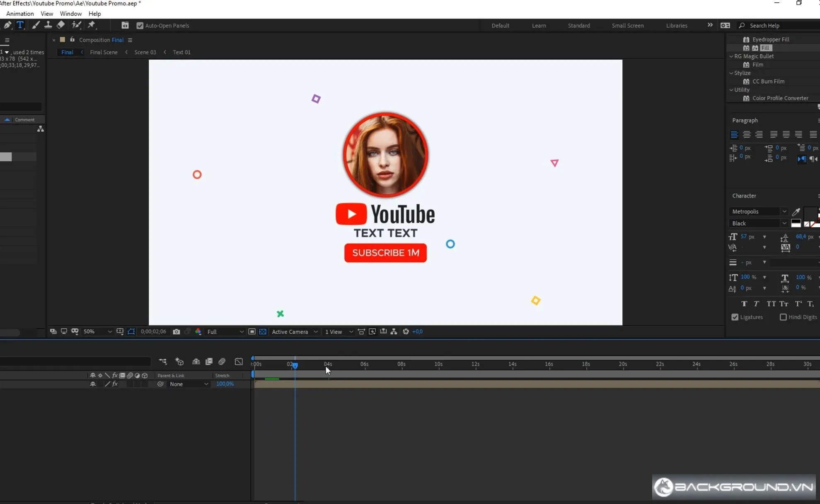Select the Pen tool in toolbar
This screenshot has height=504, width=820.
[x=7, y=25]
